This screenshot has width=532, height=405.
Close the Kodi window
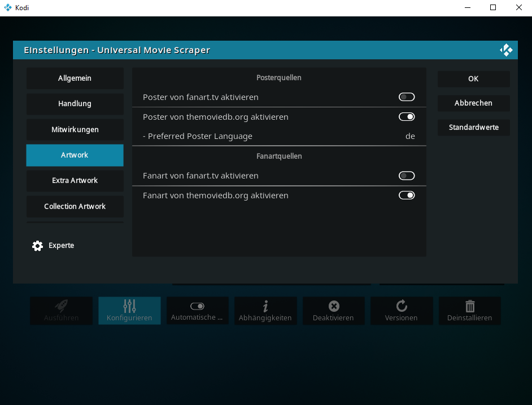pos(519,7)
